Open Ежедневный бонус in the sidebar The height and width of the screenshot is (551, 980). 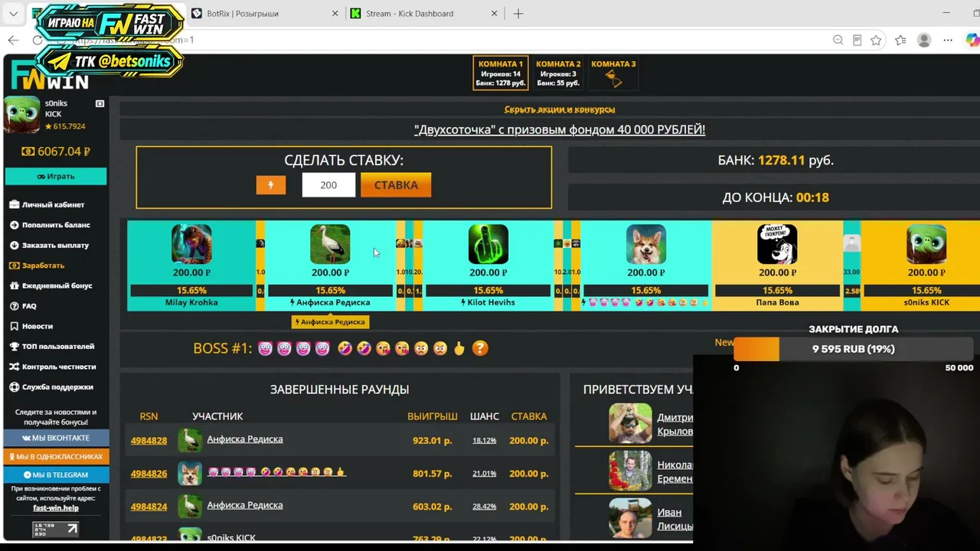(51, 285)
